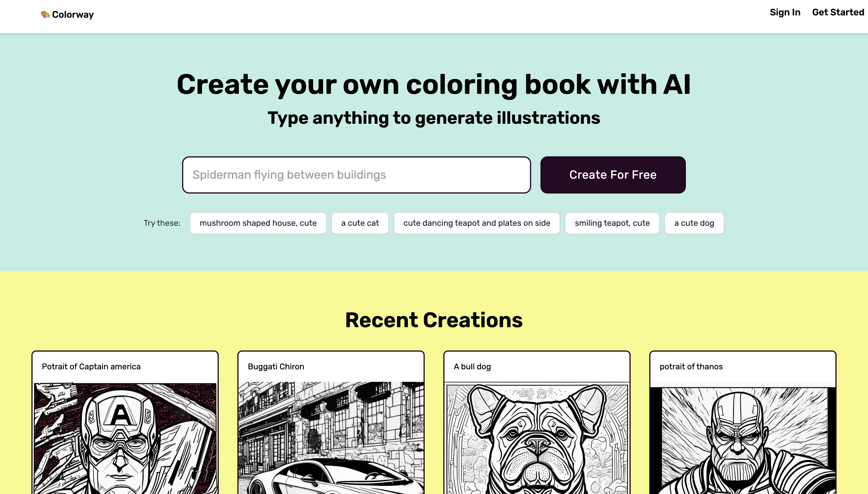This screenshot has width=868, height=494.
Task: Click the 'Potrait of Captain america' title text
Action: (x=91, y=367)
